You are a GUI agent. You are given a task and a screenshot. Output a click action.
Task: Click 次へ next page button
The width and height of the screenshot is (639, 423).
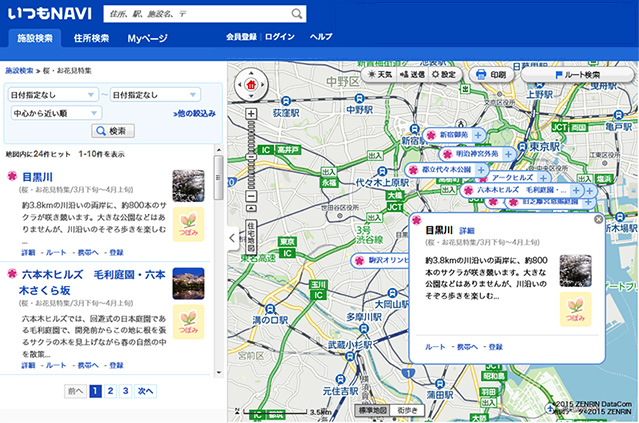pos(145,391)
